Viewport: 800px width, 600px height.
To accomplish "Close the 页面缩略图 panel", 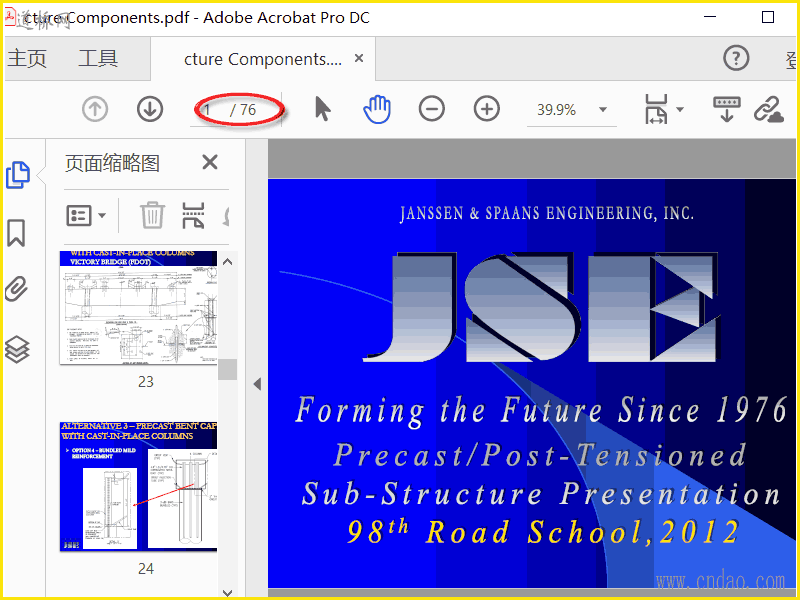I will click(210, 162).
